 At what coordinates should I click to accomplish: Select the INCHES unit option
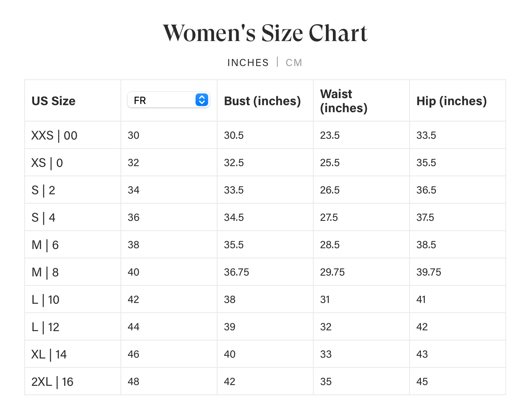[248, 63]
